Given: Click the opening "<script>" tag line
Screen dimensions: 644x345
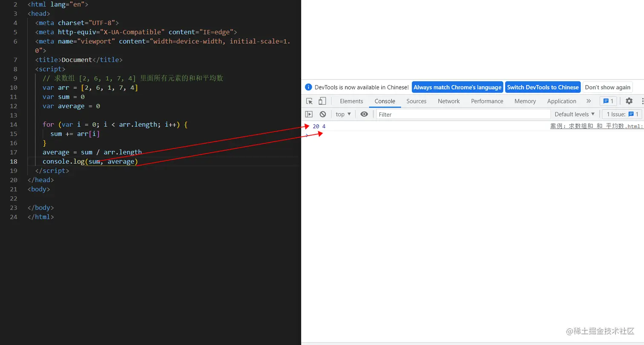Looking at the screenshot, I should click(x=50, y=69).
